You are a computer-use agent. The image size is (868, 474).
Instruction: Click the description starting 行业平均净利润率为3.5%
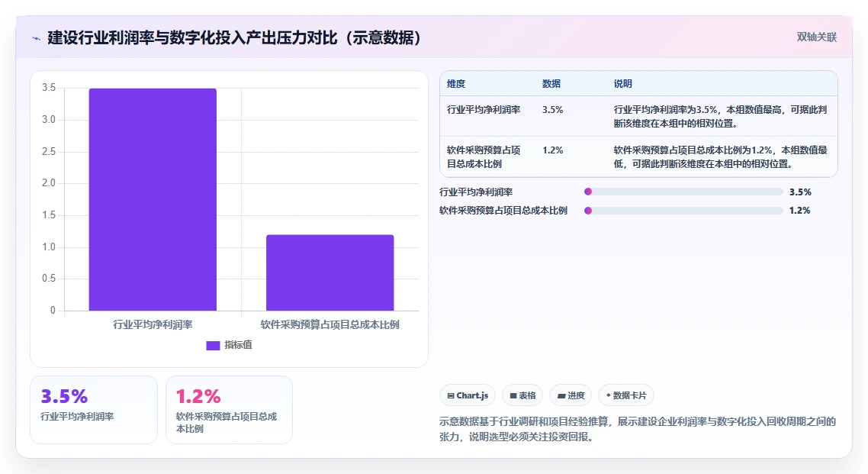(720, 116)
